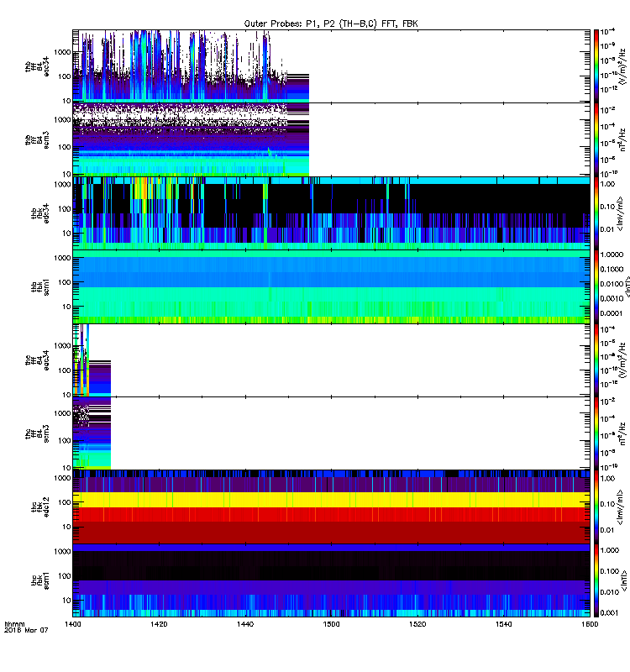Click the 10 y-axis tick of thc fbk scm1
630x672 pixels.
[67, 601]
